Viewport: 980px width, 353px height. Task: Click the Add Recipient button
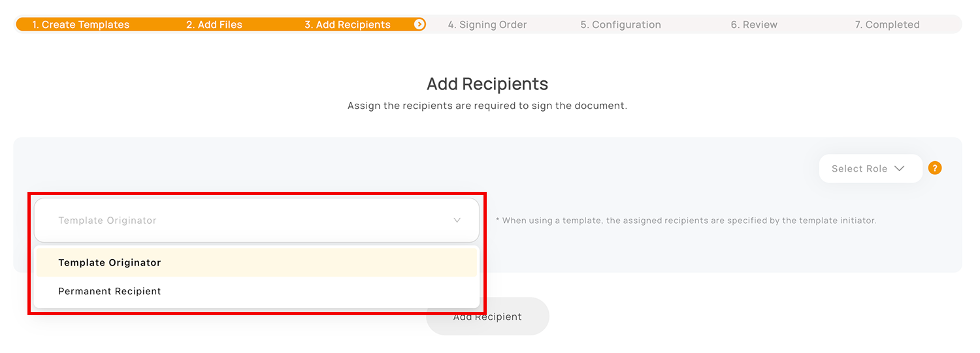click(x=487, y=316)
